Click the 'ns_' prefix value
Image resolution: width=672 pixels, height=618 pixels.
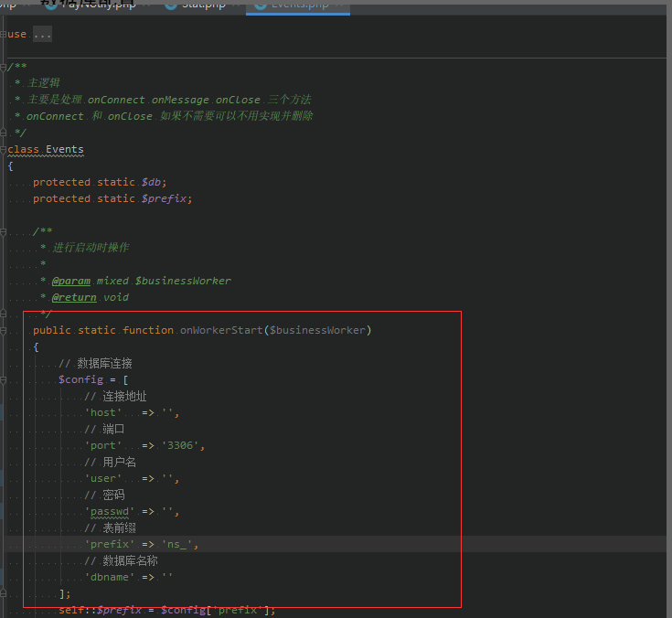[x=177, y=544]
